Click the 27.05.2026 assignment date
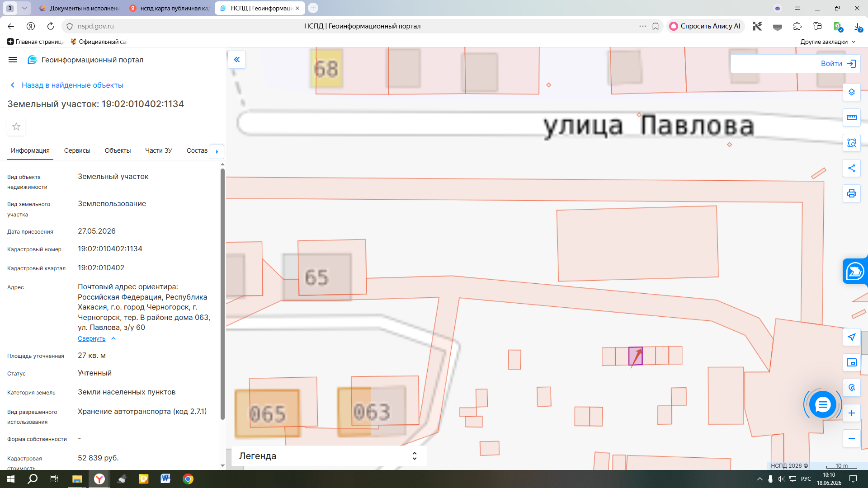The image size is (868, 488). (97, 231)
